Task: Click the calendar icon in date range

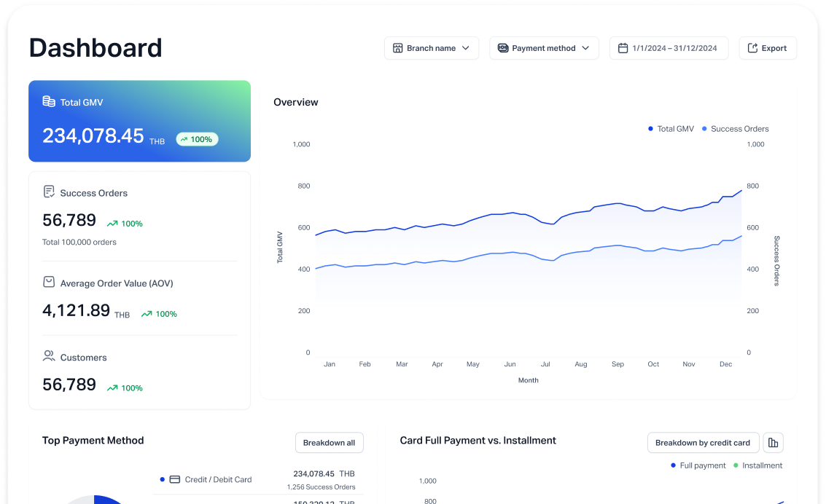Action: (623, 48)
